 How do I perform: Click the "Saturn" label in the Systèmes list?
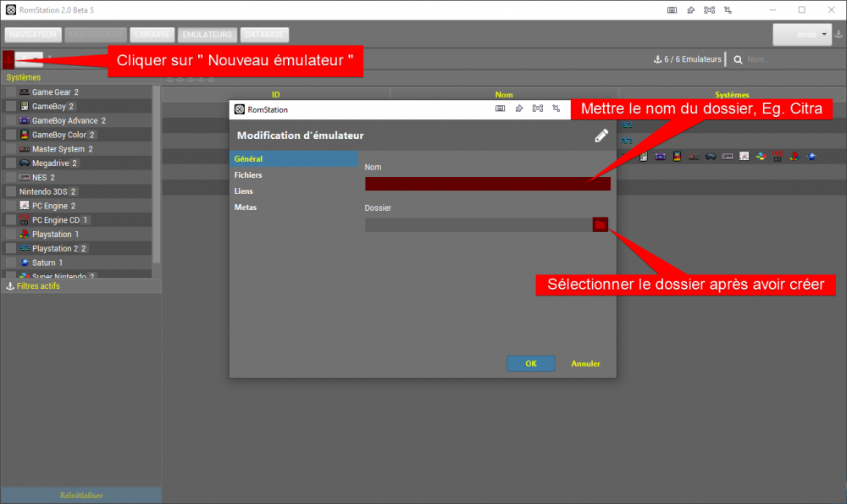point(44,263)
